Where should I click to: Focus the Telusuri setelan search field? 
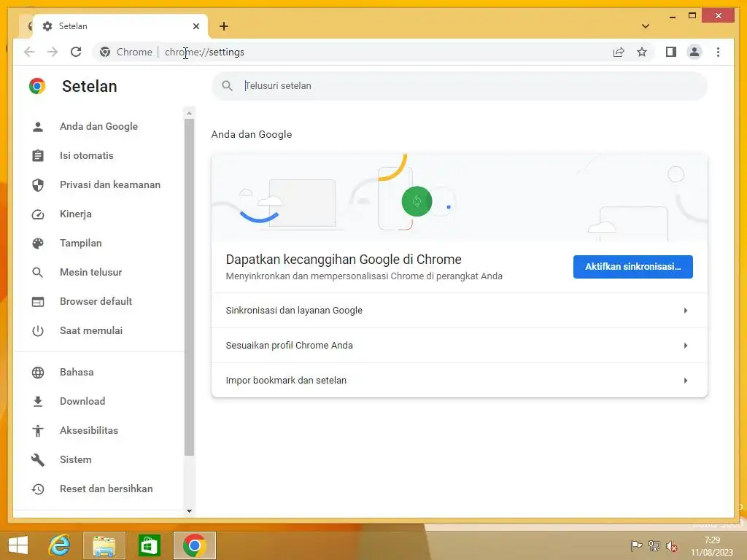(x=460, y=86)
